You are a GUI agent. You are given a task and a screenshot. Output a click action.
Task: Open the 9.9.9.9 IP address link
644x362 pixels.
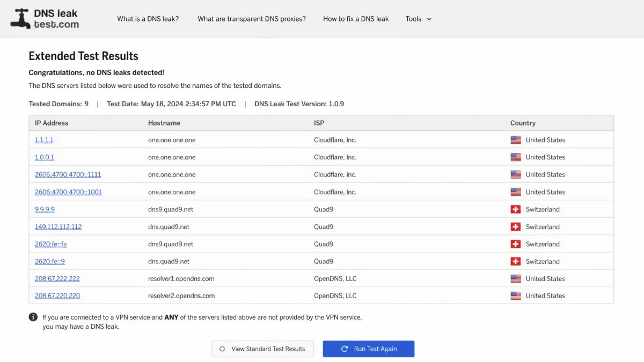(x=45, y=209)
